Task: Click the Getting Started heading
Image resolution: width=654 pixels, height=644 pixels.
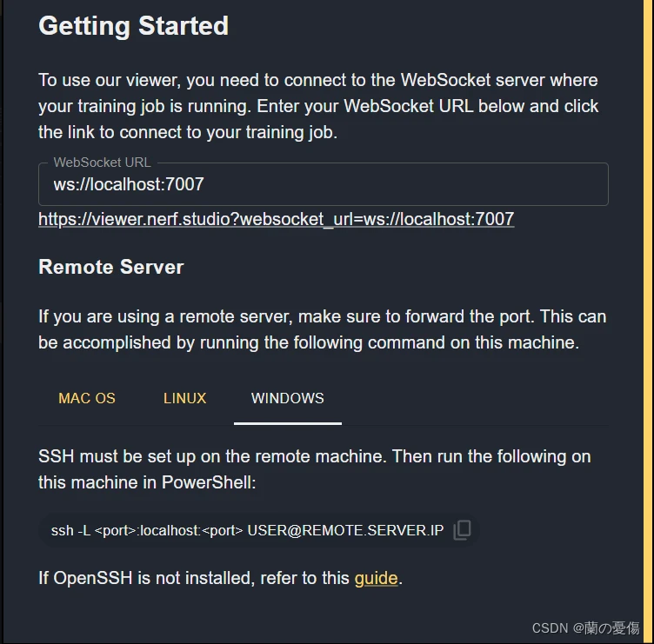Action: (133, 26)
